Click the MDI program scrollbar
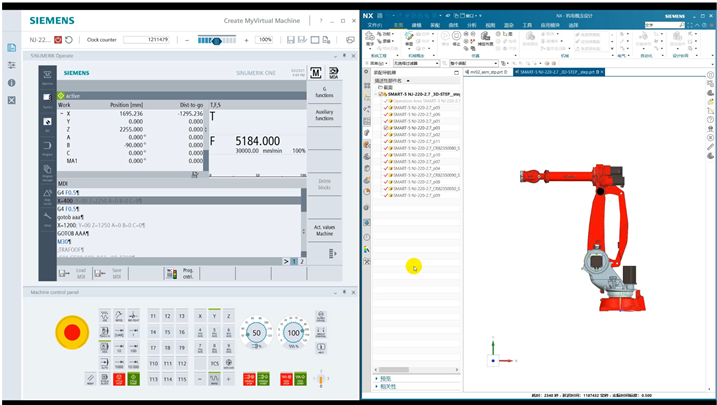Screen dimensions: 717x405 [304, 223]
